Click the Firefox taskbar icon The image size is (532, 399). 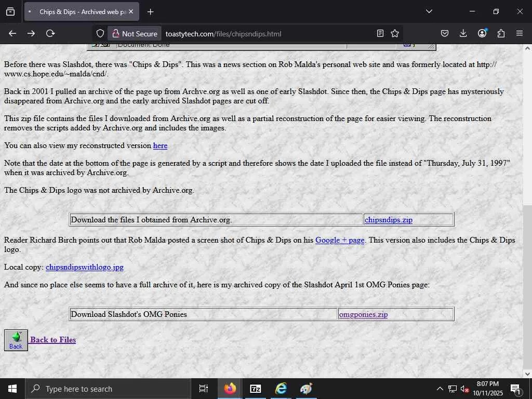(x=230, y=389)
